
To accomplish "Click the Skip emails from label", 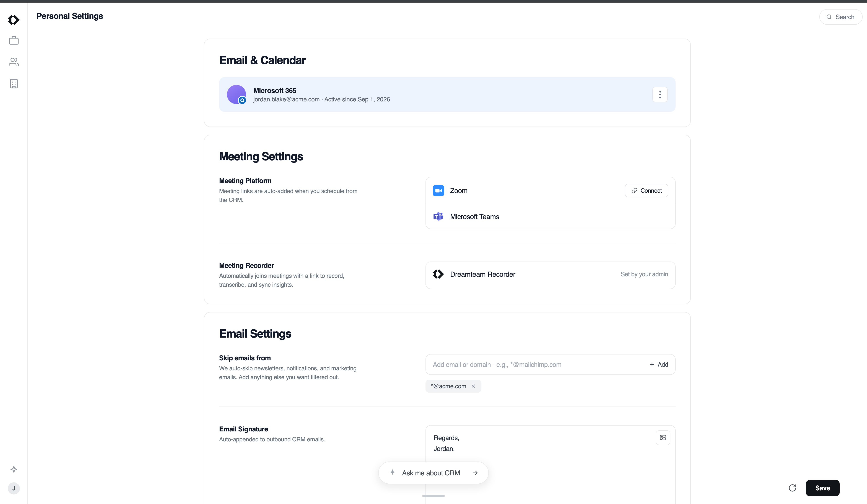I will [x=245, y=358].
